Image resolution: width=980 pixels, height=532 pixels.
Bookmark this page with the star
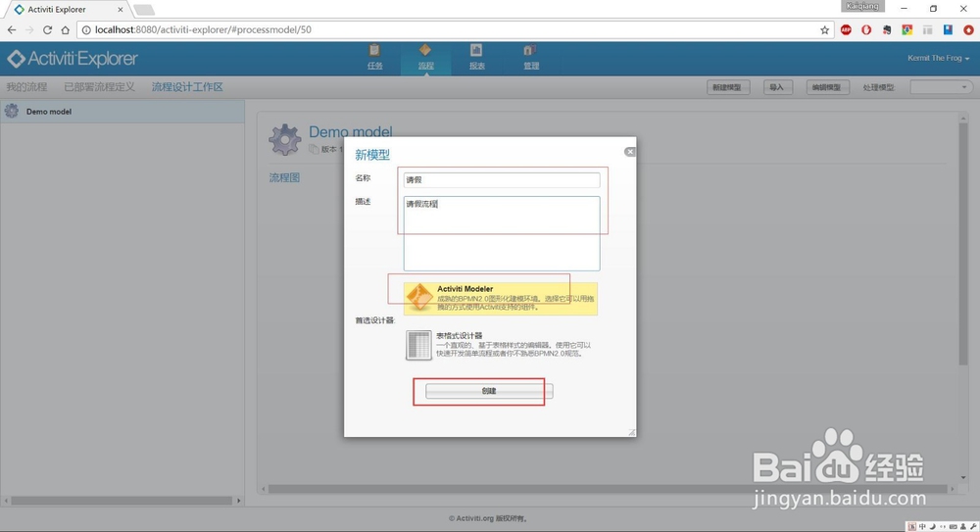click(824, 29)
